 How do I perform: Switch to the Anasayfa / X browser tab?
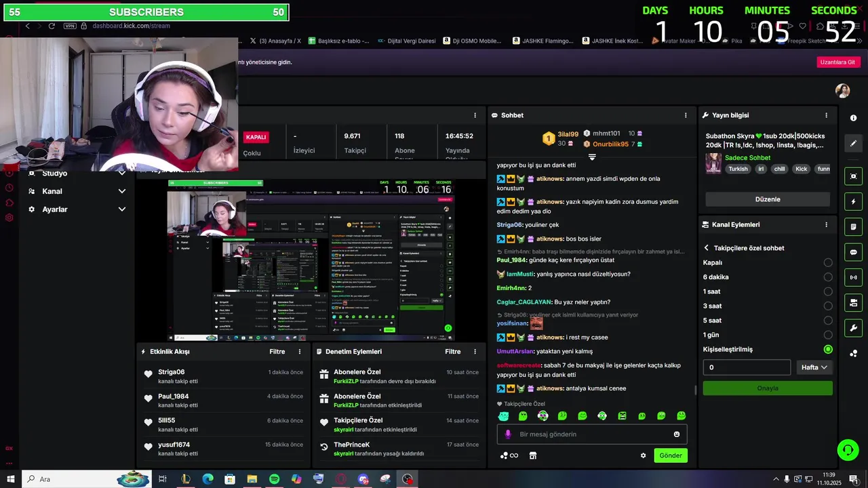(x=275, y=41)
